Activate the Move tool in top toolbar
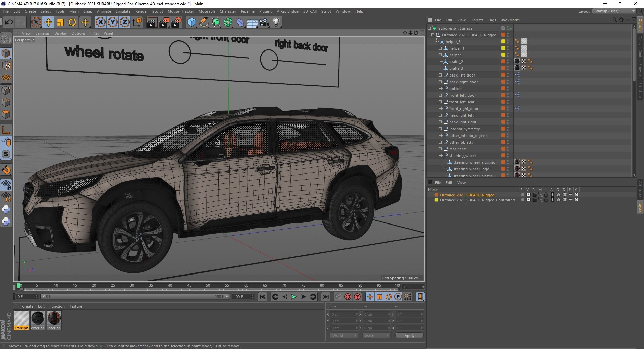The image size is (644, 349). 48,22
